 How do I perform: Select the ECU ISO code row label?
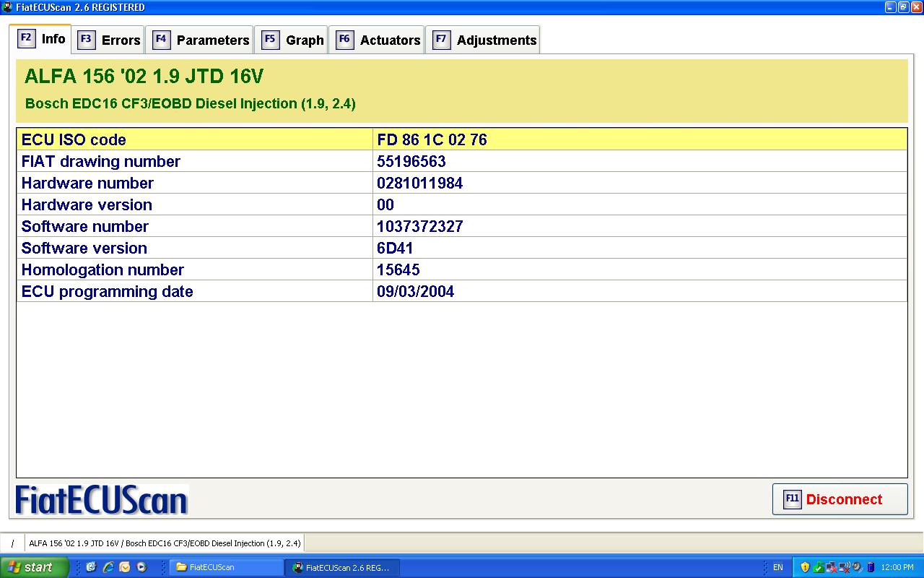(x=74, y=139)
